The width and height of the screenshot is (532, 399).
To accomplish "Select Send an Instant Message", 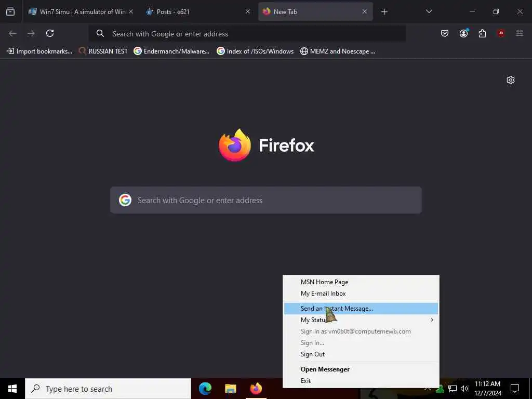I will click(361, 309).
